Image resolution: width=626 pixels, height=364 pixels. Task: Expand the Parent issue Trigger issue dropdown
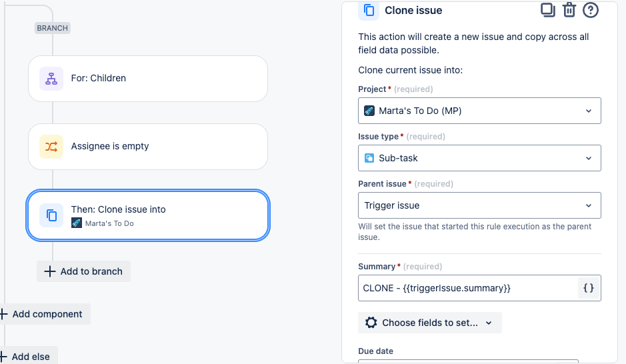pyautogui.click(x=479, y=205)
